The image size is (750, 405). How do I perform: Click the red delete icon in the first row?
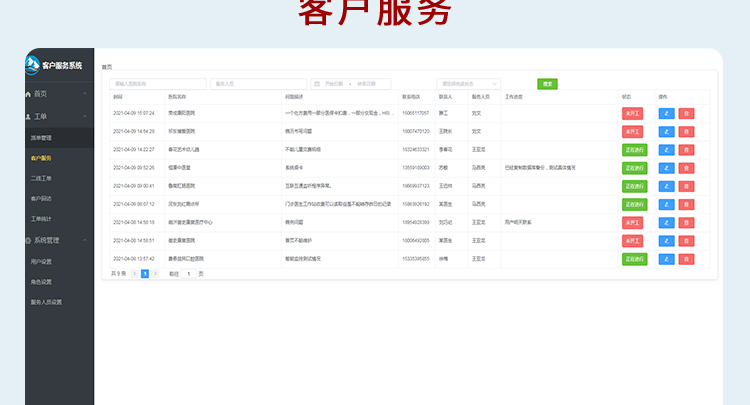tap(686, 113)
